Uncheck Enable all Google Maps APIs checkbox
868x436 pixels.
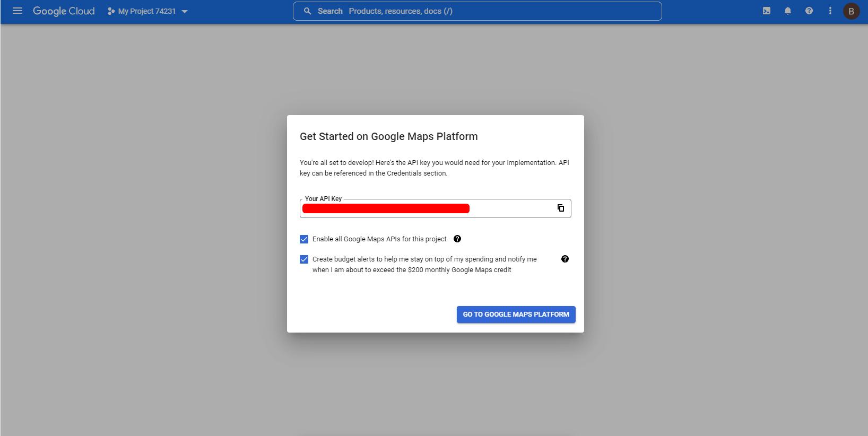[x=304, y=239]
